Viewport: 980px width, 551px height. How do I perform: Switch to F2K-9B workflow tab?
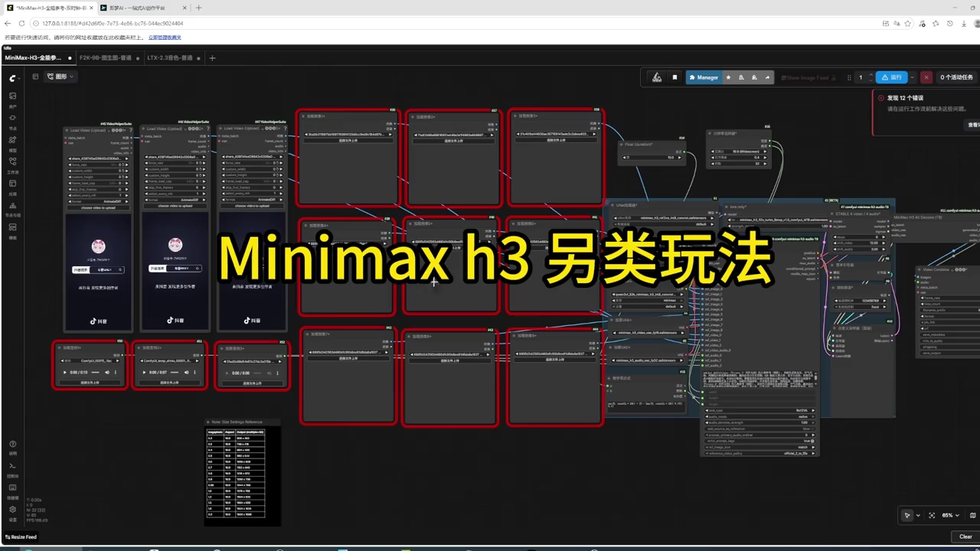(x=109, y=57)
